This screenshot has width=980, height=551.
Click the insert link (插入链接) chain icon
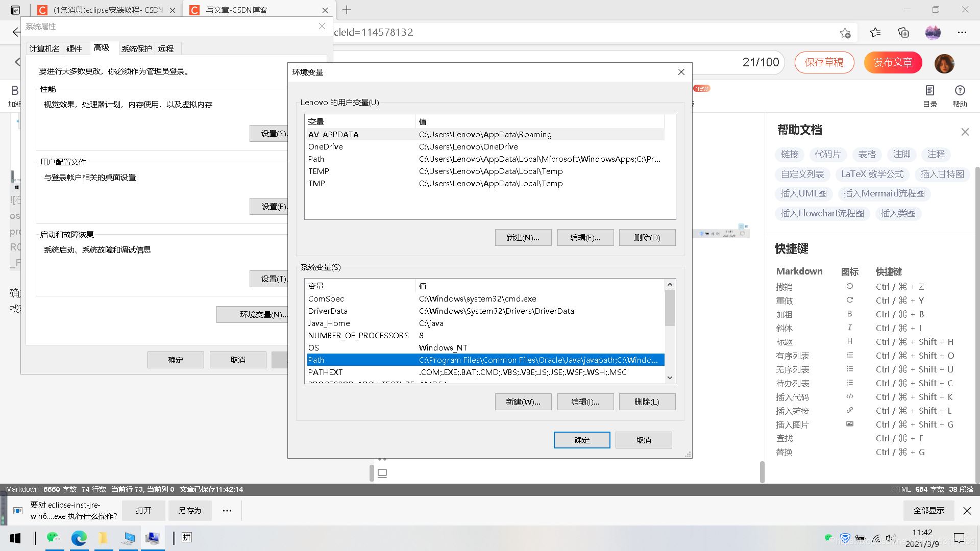click(x=849, y=410)
